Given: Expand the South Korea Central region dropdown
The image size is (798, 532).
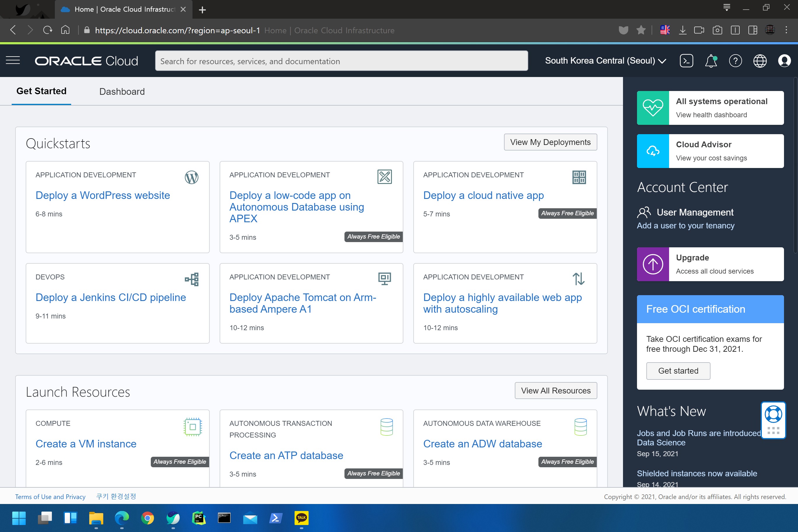Looking at the screenshot, I should pos(605,61).
